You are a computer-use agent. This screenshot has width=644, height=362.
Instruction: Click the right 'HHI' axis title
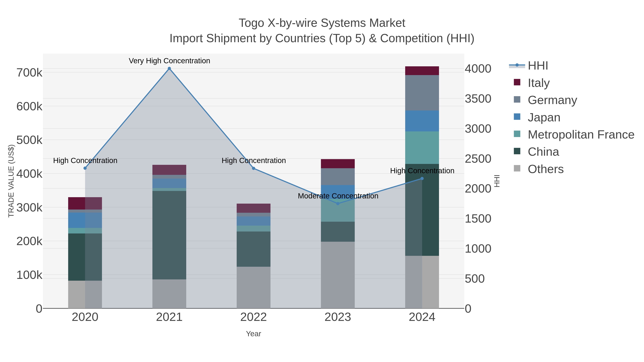click(497, 181)
